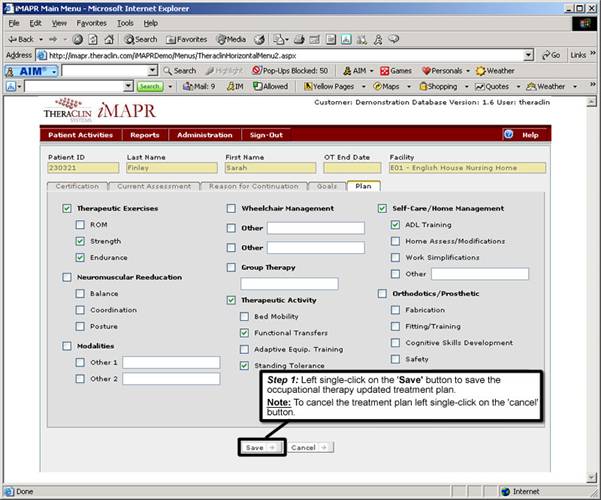Check the ROM checkbox
The height and width of the screenshot is (500, 601).
pyautogui.click(x=80, y=225)
